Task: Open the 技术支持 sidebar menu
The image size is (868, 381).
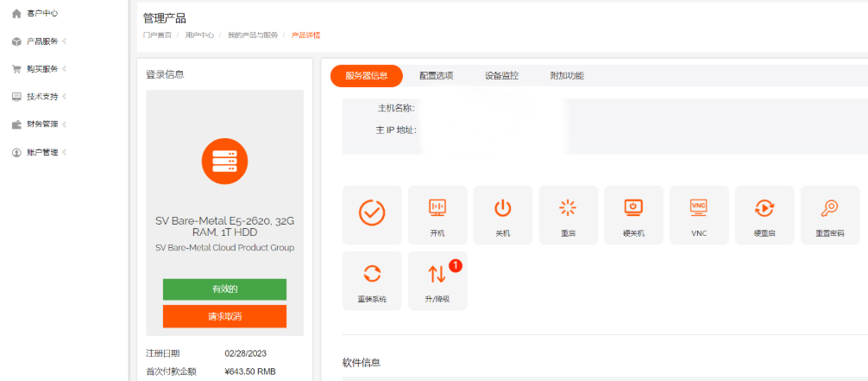Action: [x=42, y=97]
